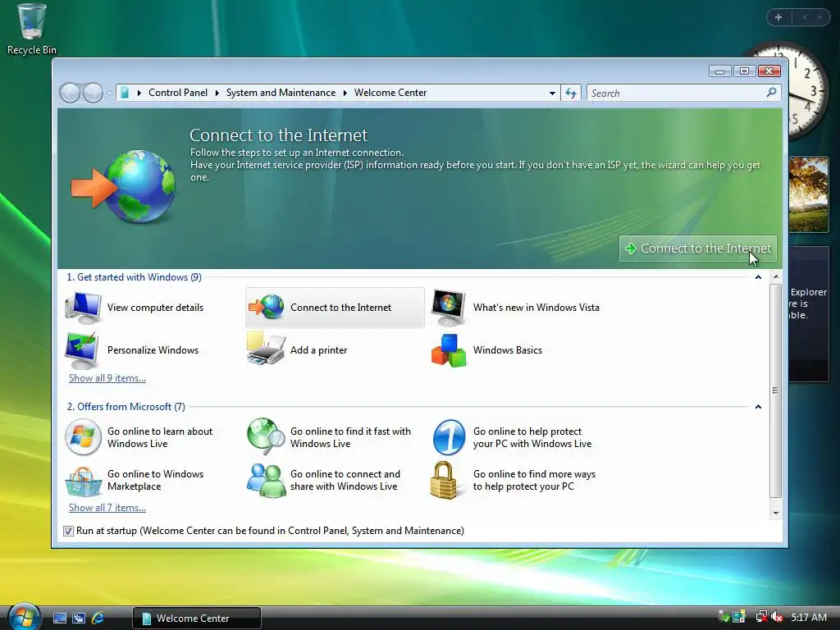This screenshot has height=630, width=840.
Task: Uncheck the Run at startup checkbox
Action: (68, 531)
